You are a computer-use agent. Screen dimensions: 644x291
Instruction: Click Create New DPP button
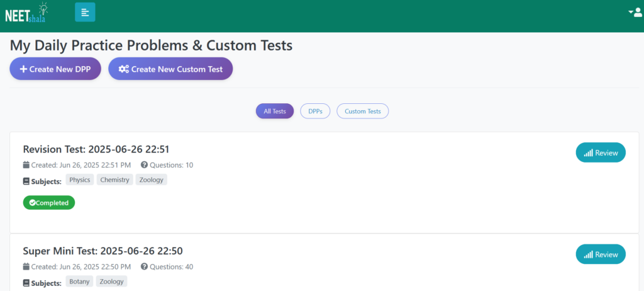[55, 69]
